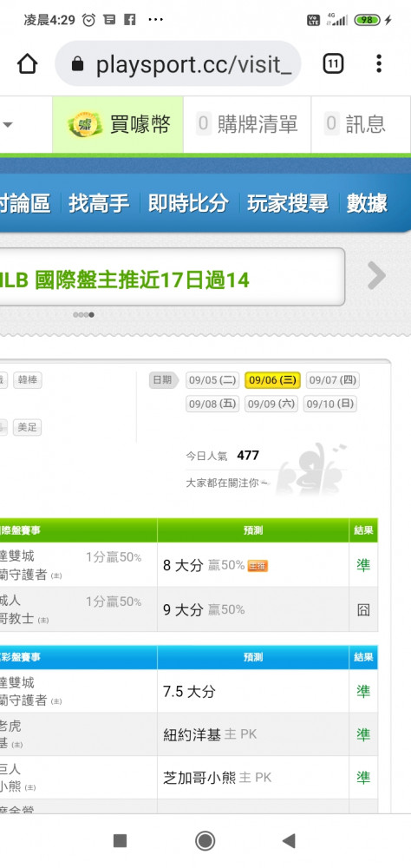Tap the 囧 result icon for 9 大分
This screenshot has height=868, width=411.
pyautogui.click(x=363, y=610)
